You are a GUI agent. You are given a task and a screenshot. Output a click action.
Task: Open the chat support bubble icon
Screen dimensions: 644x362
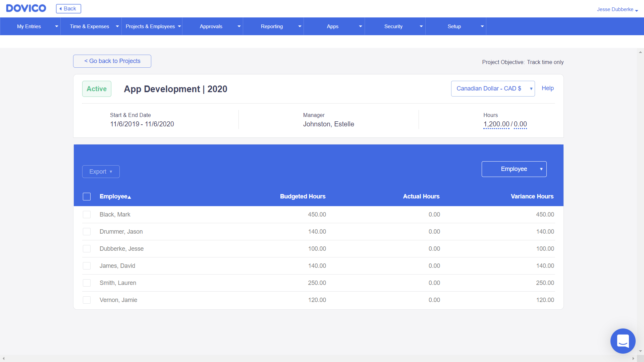[x=623, y=341]
